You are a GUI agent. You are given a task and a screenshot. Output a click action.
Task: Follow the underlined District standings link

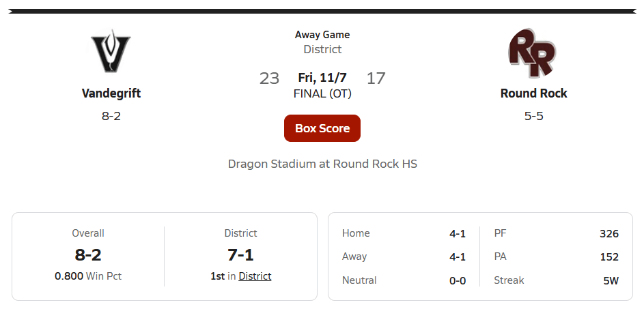pyautogui.click(x=255, y=276)
